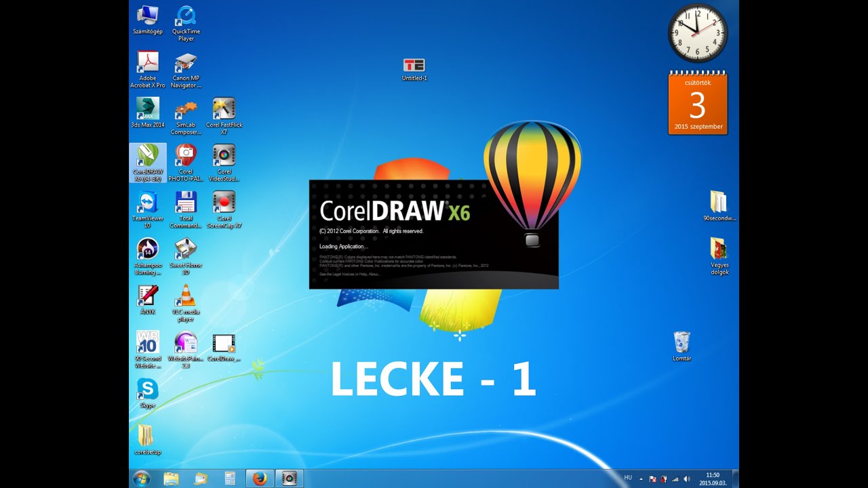
Task: Click the Firefox taskbar button
Action: coord(259,479)
